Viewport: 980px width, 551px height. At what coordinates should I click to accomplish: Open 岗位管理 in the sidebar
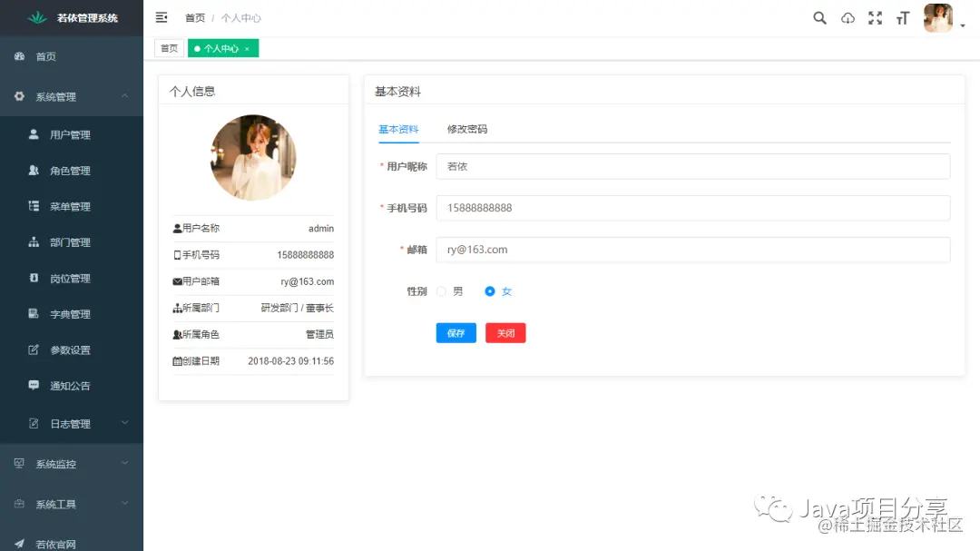pyautogui.click(x=72, y=279)
